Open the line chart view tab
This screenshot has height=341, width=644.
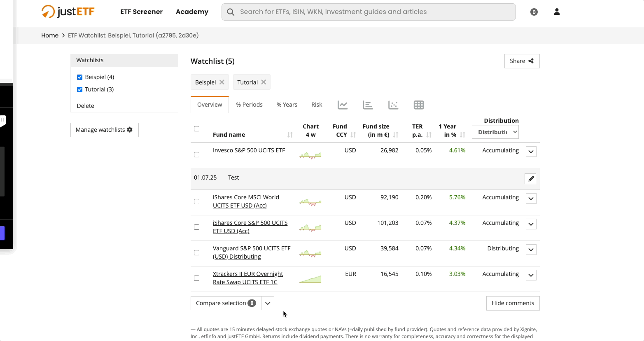[343, 105]
